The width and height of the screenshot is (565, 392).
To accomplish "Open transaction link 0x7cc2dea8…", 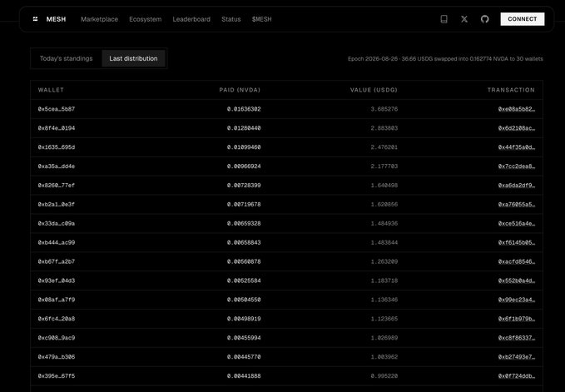I will click(x=517, y=166).
